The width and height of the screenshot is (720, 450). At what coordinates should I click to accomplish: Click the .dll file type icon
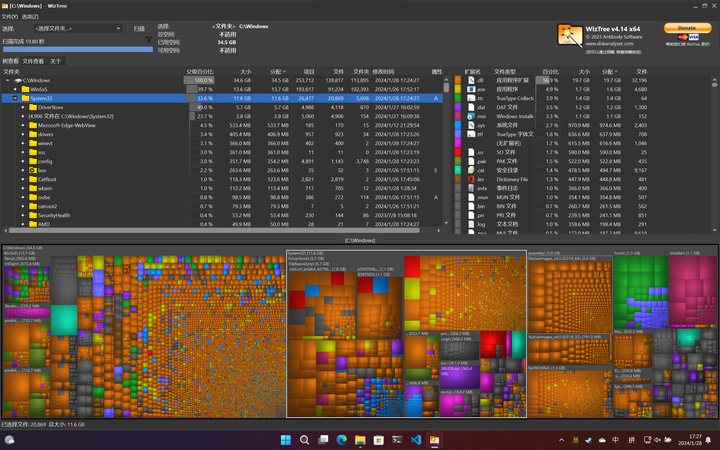click(473, 80)
